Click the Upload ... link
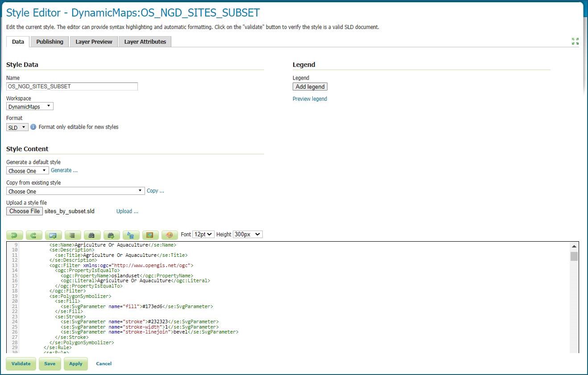Image resolution: width=588 pixels, height=375 pixels. (x=127, y=211)
